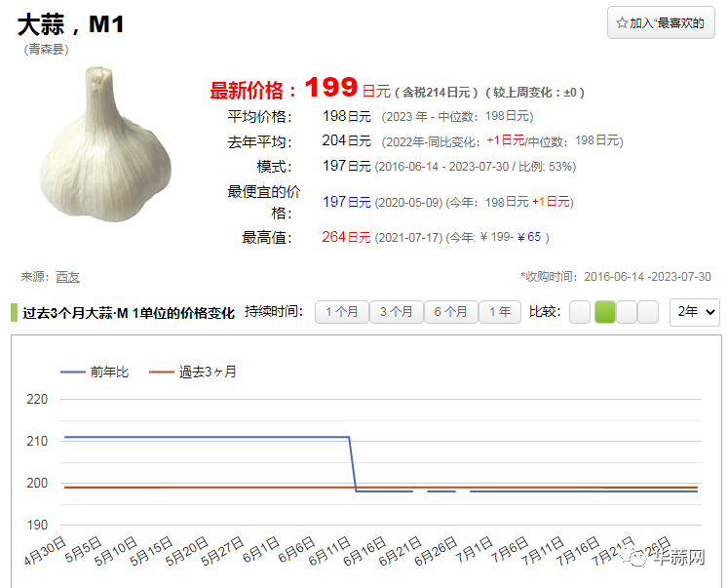The height and width of the screenshot is (588, 728).
Task: Click the 220 y-axis label
Action: point(37,399)
